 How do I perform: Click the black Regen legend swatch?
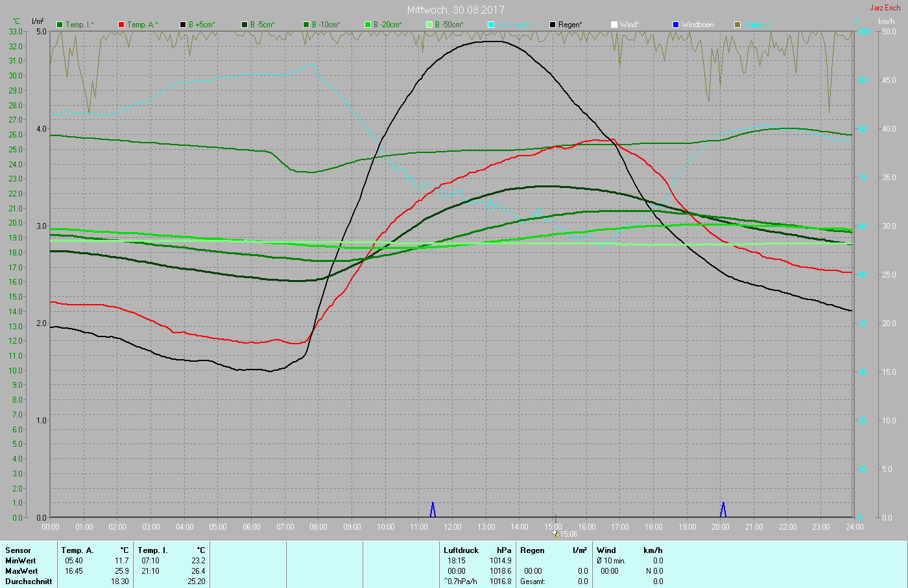pyautogui.click(x=553, y=25)
